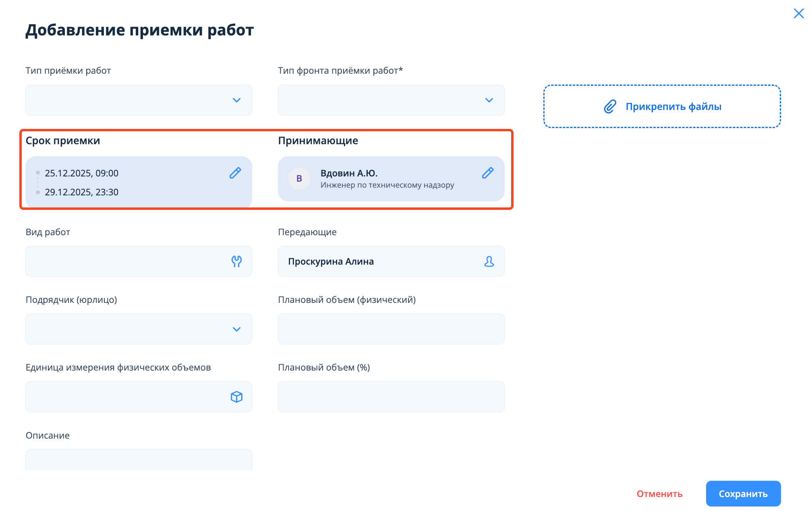The height and width of the screenshot is (522, 812).
Task: Open the Тип фронта приёмки работ dropdown
Action: 489,100
